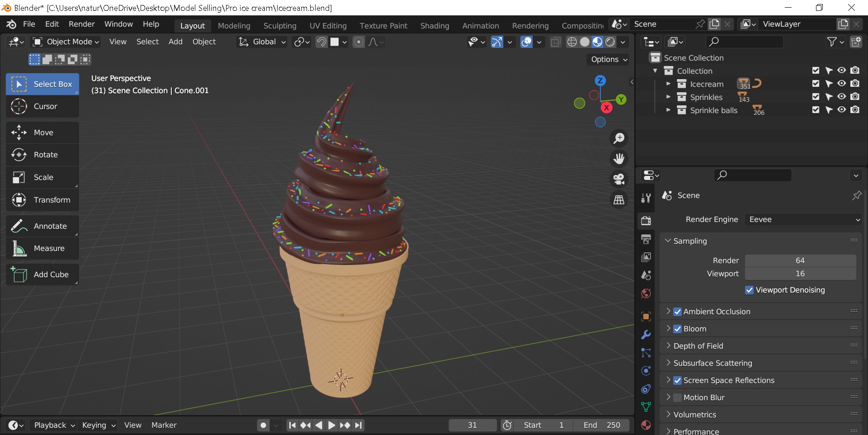
Task: Toggle X-ray mode icon
Action: tap(556, 42)
